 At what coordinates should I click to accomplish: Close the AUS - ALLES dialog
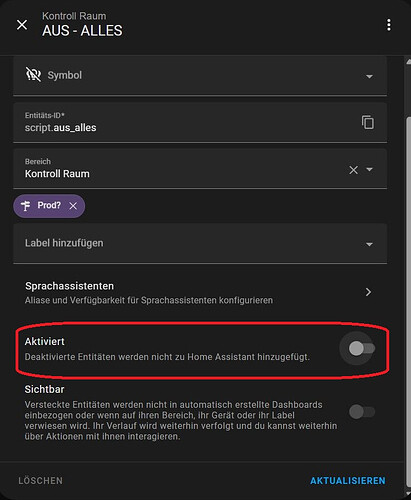point(22,24)
